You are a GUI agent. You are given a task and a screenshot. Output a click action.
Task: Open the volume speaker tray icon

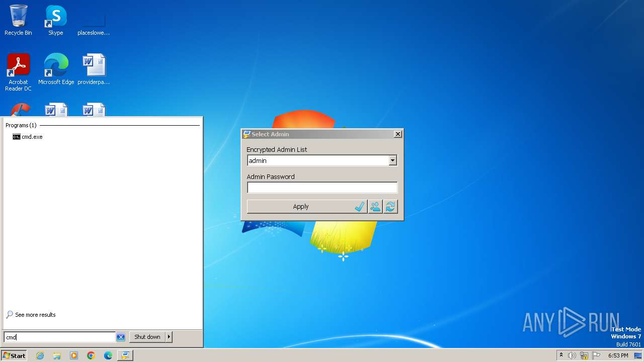click(572, 355)
